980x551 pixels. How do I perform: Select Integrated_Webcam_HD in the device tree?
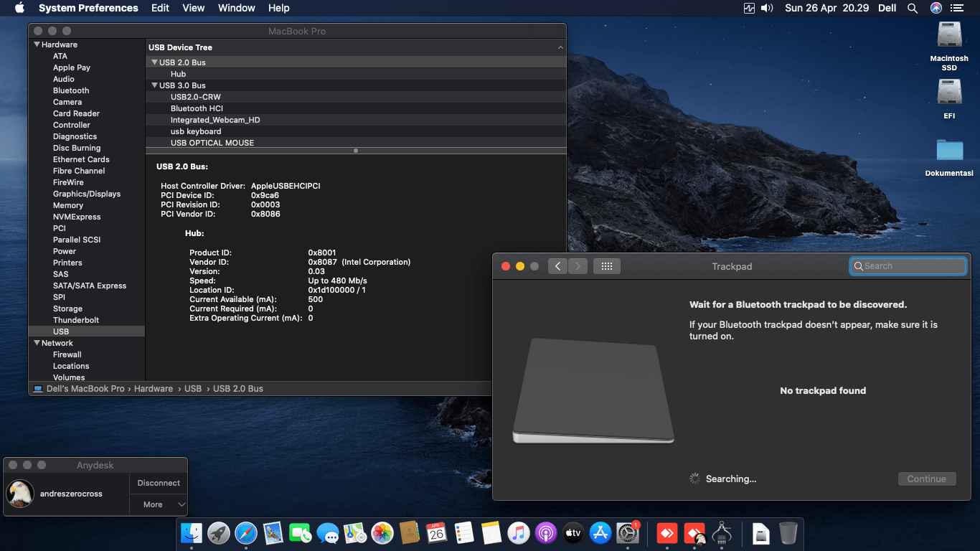[x=356, y=120]
